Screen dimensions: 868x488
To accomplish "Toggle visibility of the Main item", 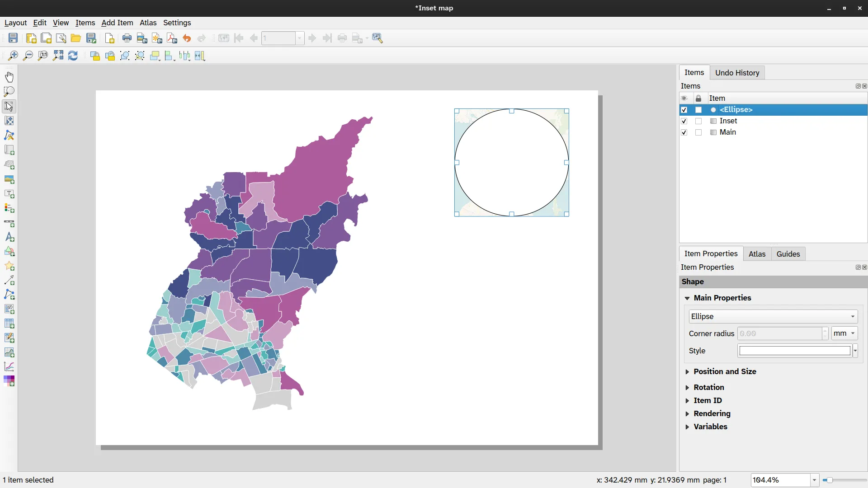I will tap(684, 132).
